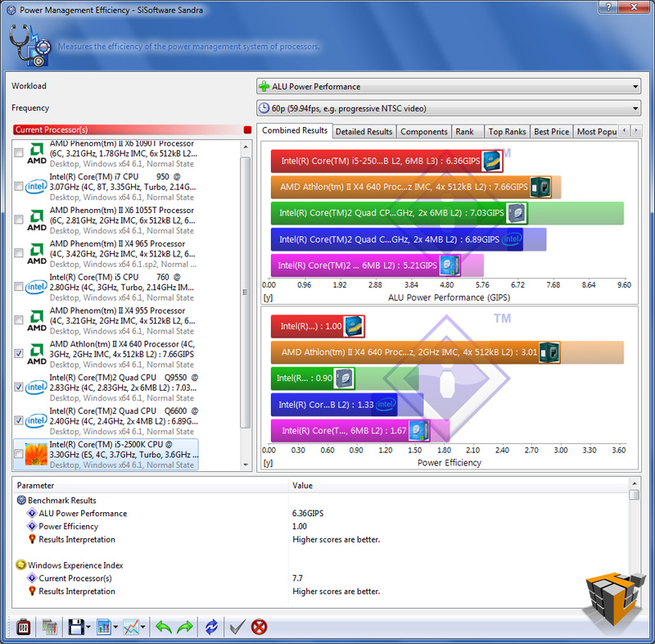Click the help question mark button
This screenshot has height=644, width=655.
click(x=608, y=7)
